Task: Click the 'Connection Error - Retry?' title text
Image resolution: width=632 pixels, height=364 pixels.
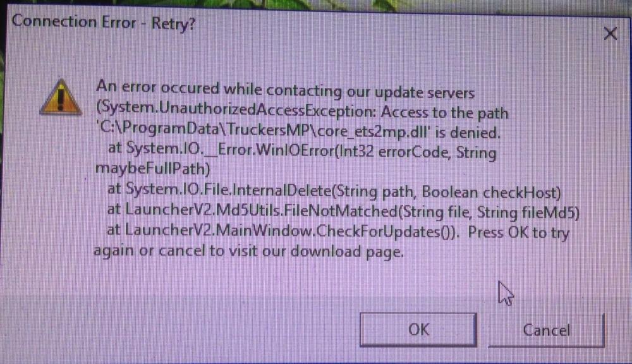Action: 104,23
